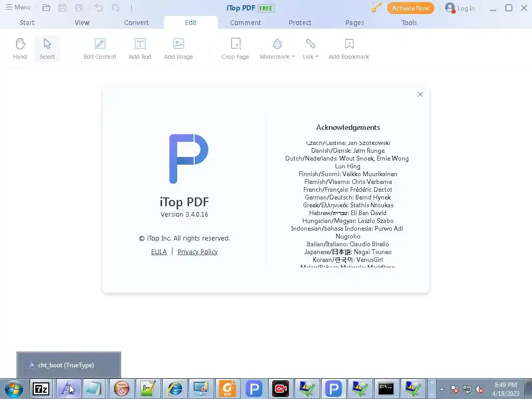Click the cht_boot (TrueType) taskbar preview
The image size is (532, 399).
pyautogui.click(x=69, y=365)
